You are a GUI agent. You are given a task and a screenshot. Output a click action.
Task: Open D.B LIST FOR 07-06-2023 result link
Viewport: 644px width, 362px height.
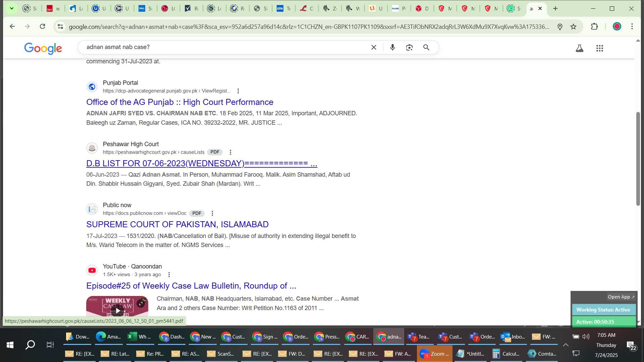(x=202, y=164)
